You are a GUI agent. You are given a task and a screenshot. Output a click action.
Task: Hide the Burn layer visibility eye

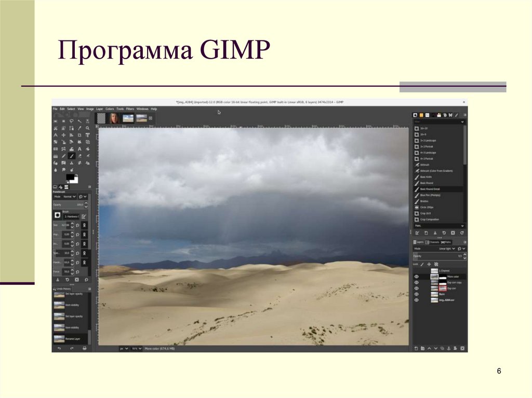416,293
